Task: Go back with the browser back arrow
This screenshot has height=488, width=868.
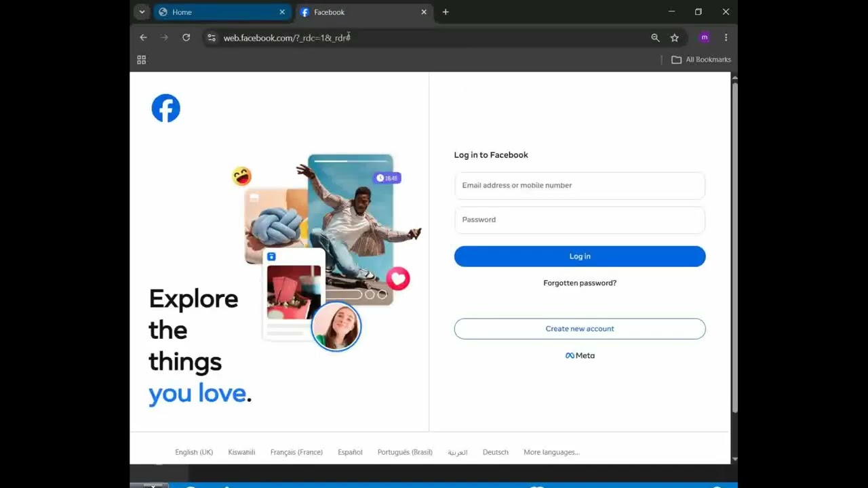Action: click(x=143, y=38)
